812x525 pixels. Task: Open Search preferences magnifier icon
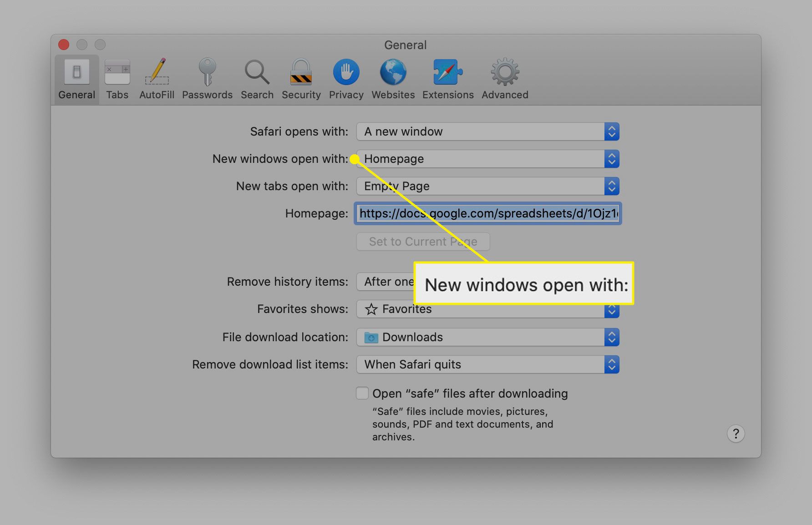[x=257, y=72]
